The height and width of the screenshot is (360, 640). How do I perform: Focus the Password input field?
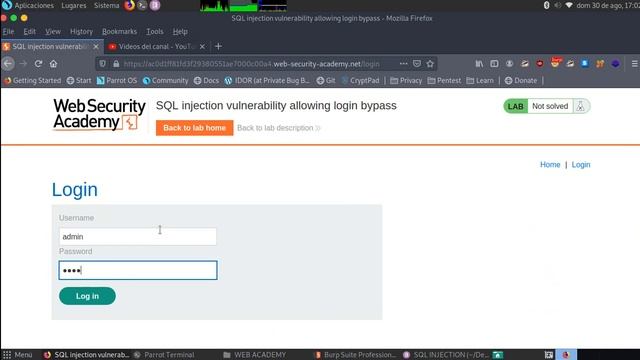[138, 270]
